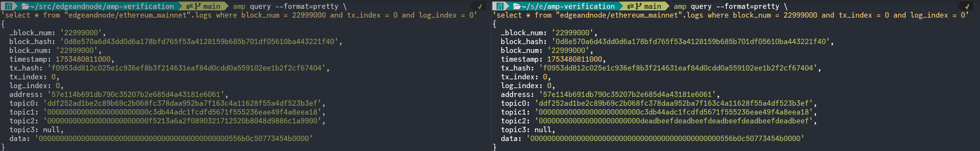Screen dimensions: 980x151
Task: Click the Manjaro logo in right pane prompt
Action: 500,6
